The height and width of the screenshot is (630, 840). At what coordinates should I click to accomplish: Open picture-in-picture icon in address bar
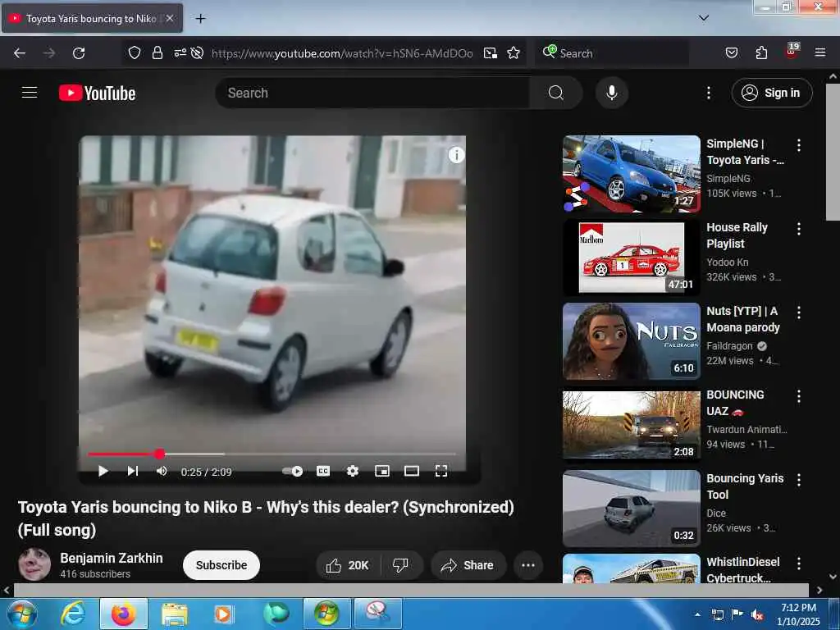tap(491, 52)
